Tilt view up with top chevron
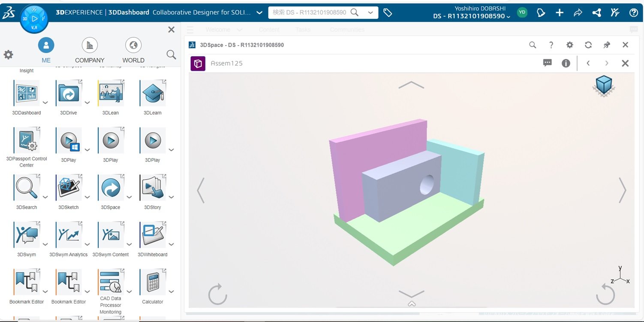Screen dimensions: 644x322 click(411, 85)
